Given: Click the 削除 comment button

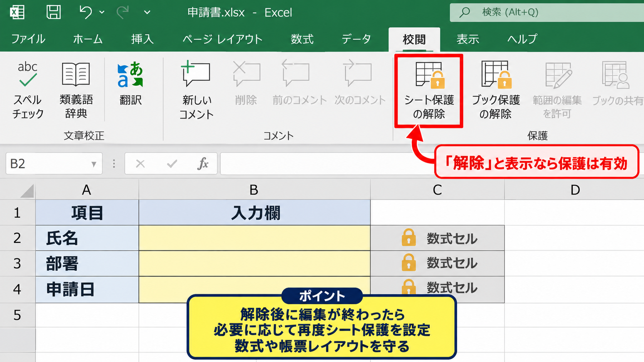Looking at the screenshot, I should coord(246,83).
